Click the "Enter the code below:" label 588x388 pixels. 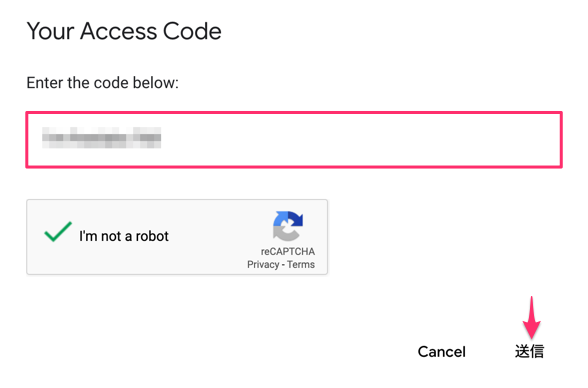(103, 83)
